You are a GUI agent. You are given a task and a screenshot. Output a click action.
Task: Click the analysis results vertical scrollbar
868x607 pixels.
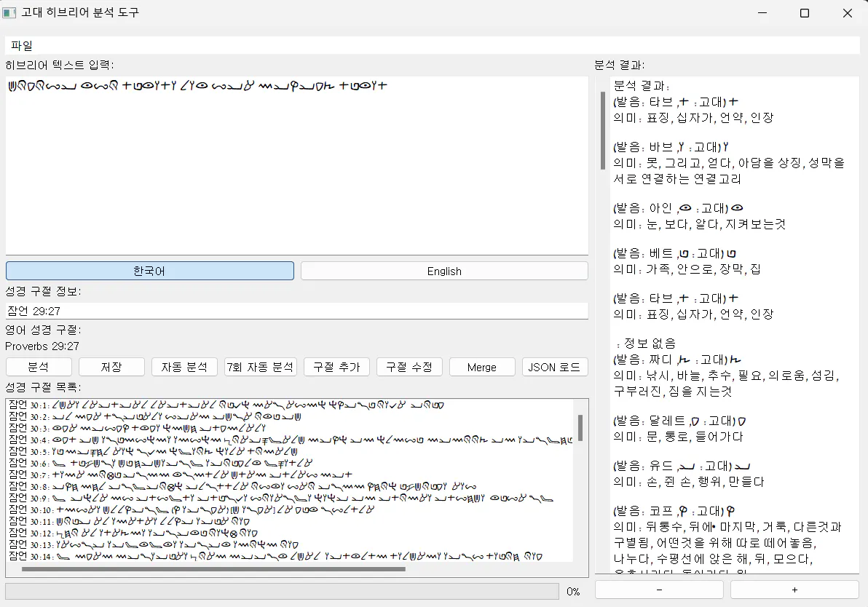pyautogui.click(x=603, y=130)
